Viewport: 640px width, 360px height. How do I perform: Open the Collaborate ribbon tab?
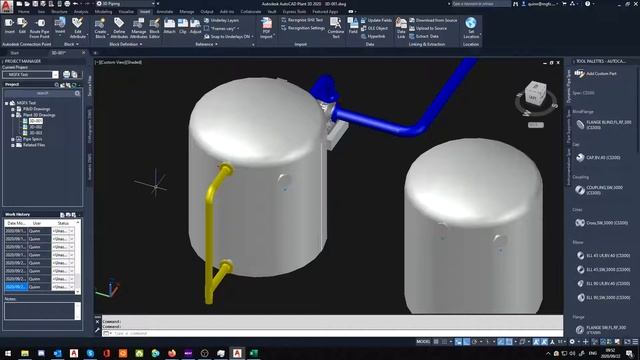(x=251, y=12)
